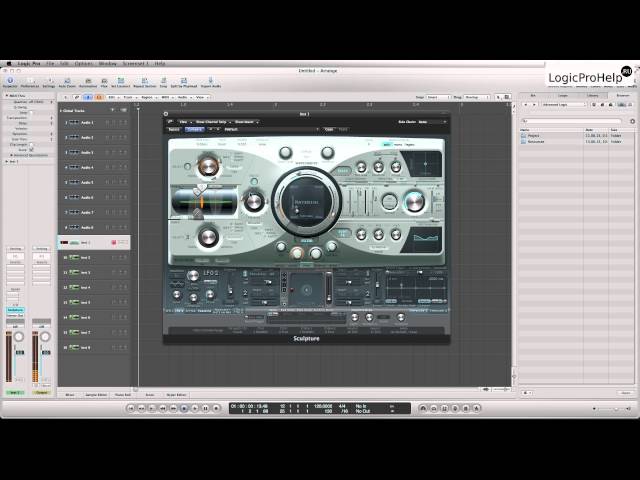Click the Set Locators toolbar icon
640x480 pixels.
(121, 81)
